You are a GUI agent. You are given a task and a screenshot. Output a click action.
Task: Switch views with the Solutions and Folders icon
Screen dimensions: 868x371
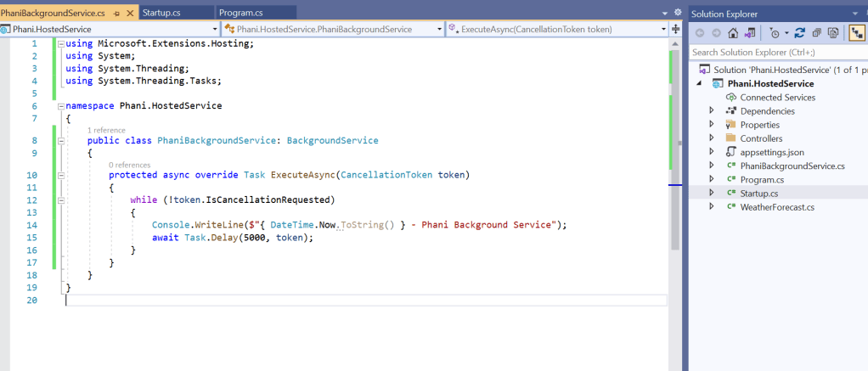[x=751, y=33]
